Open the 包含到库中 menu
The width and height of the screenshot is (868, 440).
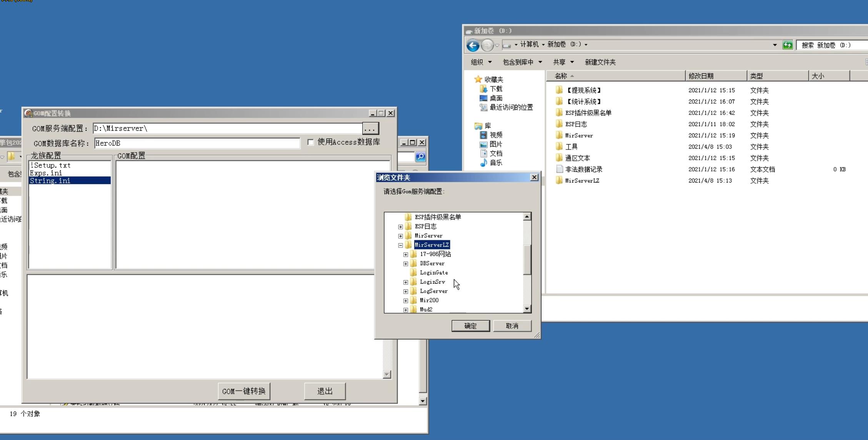click(522, 62)
